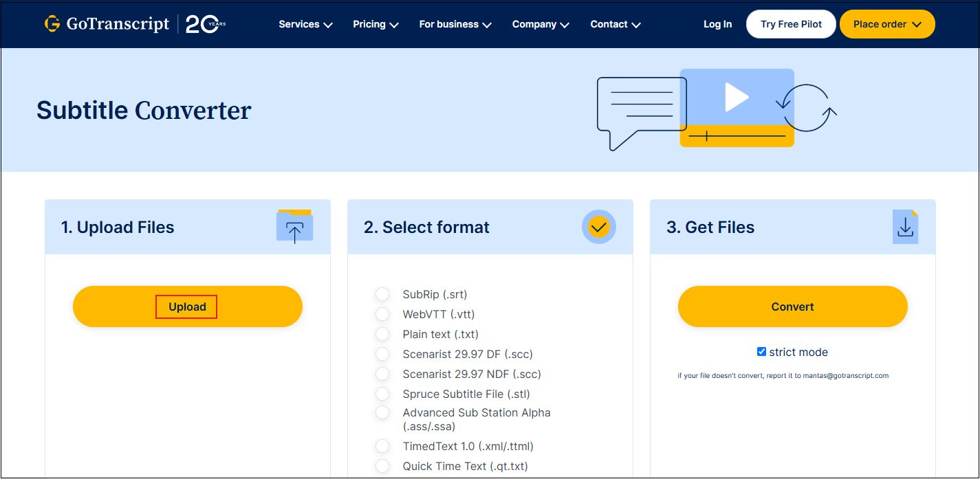Image resolution: width=980 pixels, height=479 pixels.
Task: Click the checkmark icon beside Select format
Action: (598, 227)
